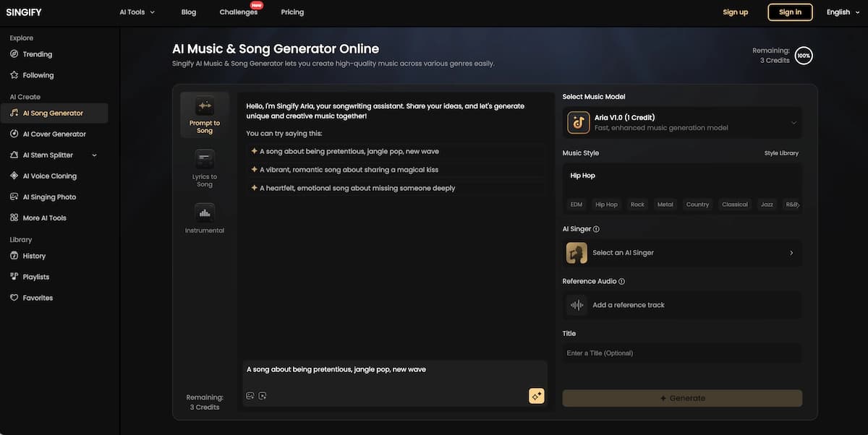868x435 pixels.
Task: Open AI Cover Generator
Action: pos(48,134)
